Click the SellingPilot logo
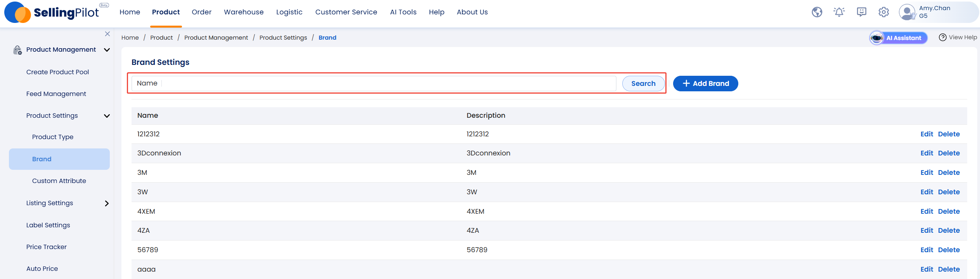980x279 pixels. (57, 12)
